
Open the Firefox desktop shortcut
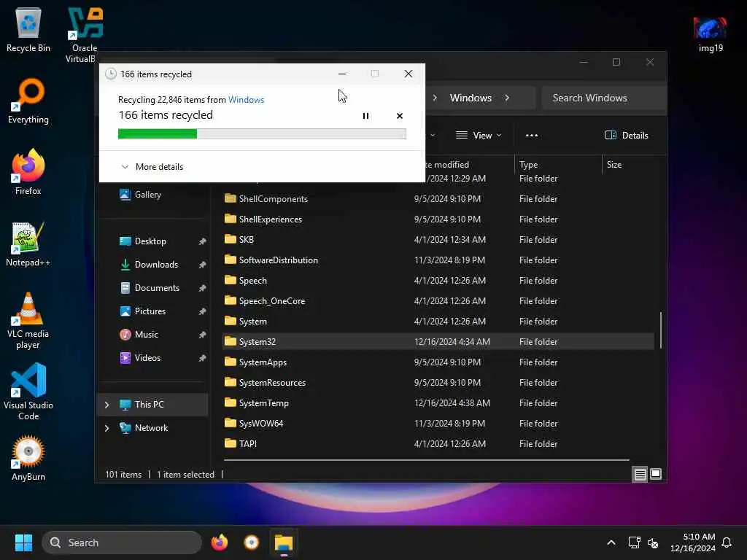[28, 172]
